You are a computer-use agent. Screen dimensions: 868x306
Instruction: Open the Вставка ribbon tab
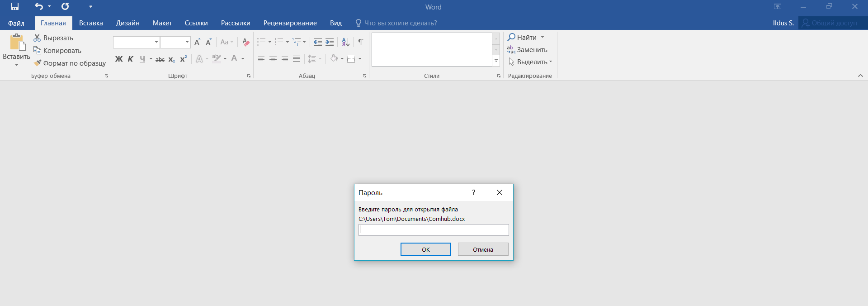tap(91, 23)
